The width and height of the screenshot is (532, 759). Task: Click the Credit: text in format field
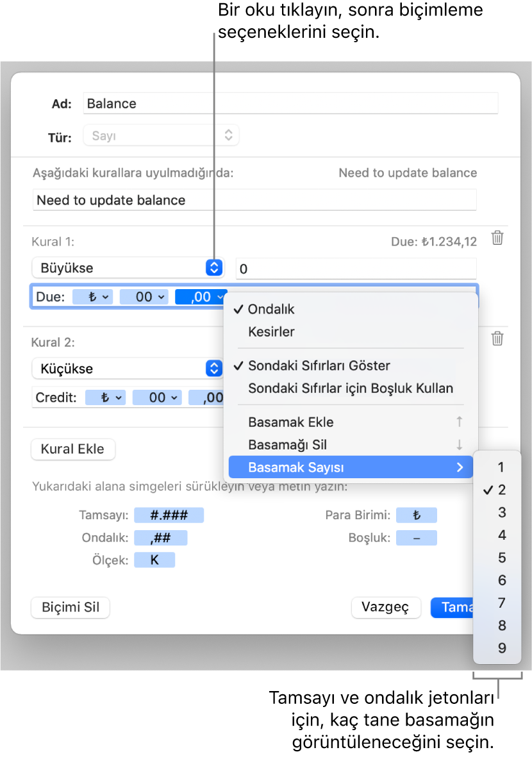[x=56, y=397]
